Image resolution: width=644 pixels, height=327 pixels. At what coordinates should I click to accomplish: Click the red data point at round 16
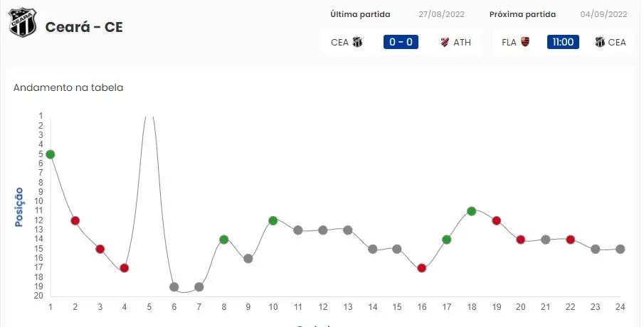pyautogui.click(x=422, y=268)
